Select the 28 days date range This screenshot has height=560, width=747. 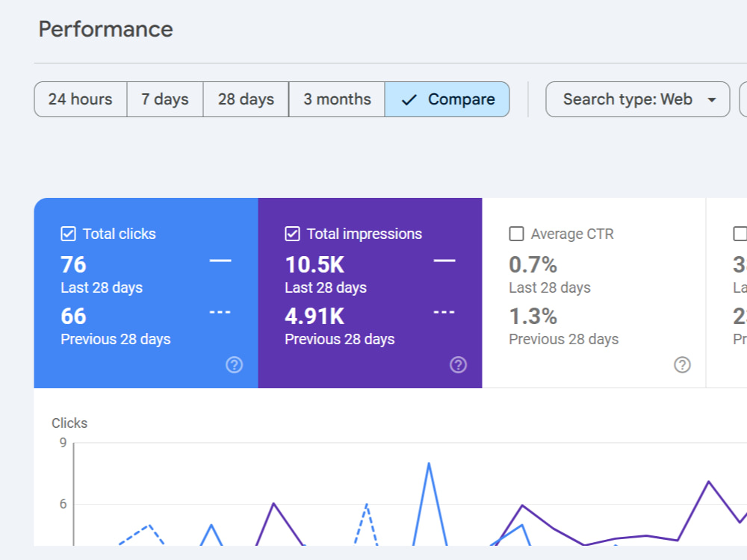coord(246,99)
